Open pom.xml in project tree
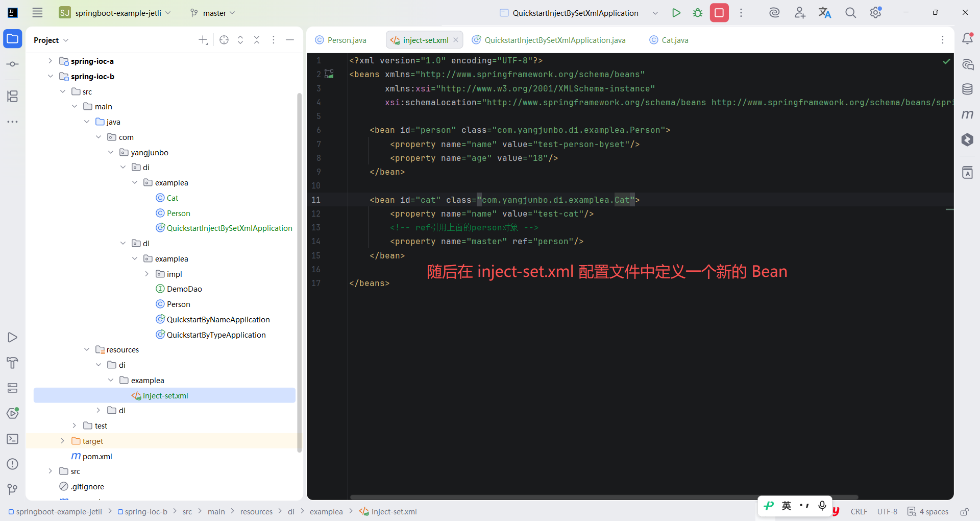The image size is (980, 521). click(x=92, y=456)
